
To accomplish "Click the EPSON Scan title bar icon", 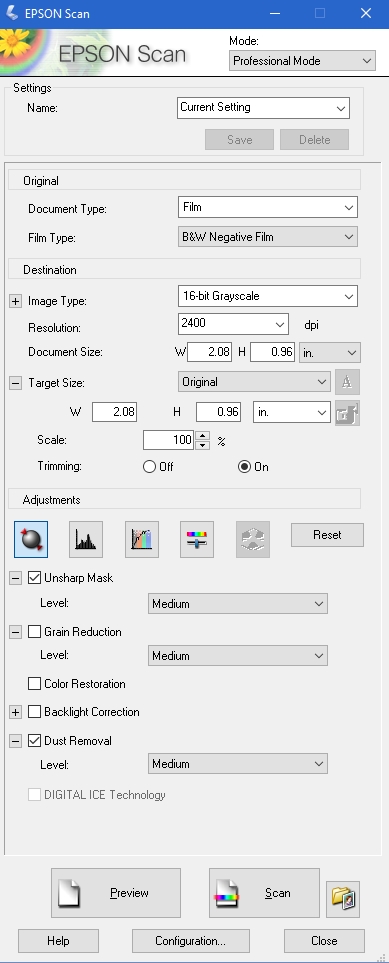I will 11,13.
